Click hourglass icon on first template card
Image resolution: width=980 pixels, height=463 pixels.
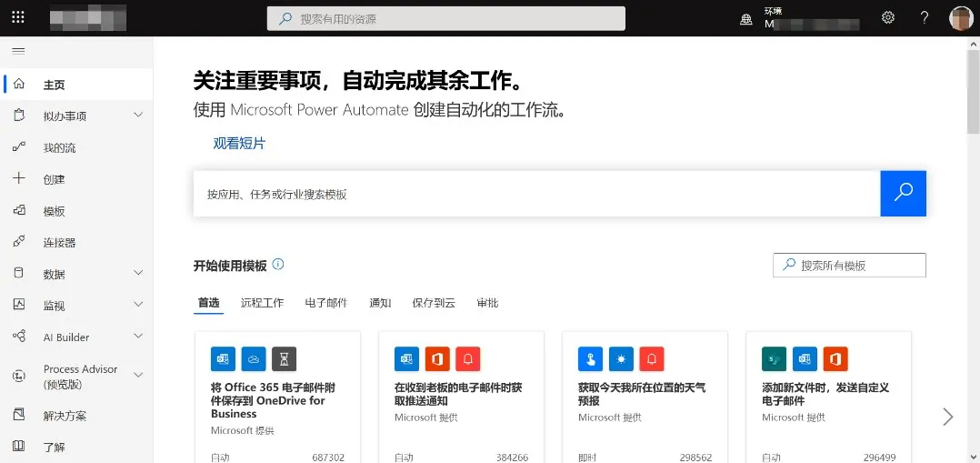tap(285, 358)
